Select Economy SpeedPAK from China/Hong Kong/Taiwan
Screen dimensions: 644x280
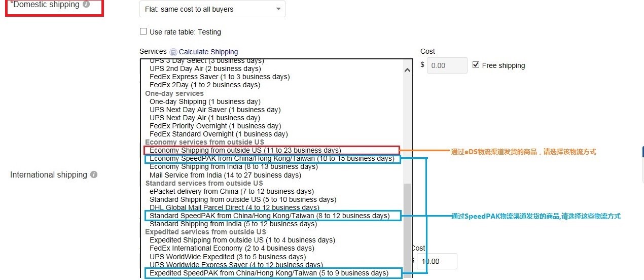(272, 159)
